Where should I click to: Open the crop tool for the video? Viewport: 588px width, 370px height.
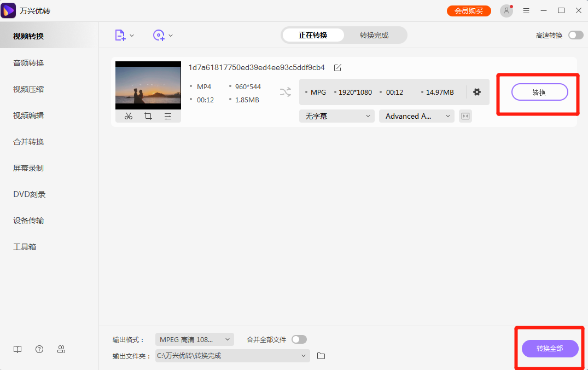tap(148, 115)
